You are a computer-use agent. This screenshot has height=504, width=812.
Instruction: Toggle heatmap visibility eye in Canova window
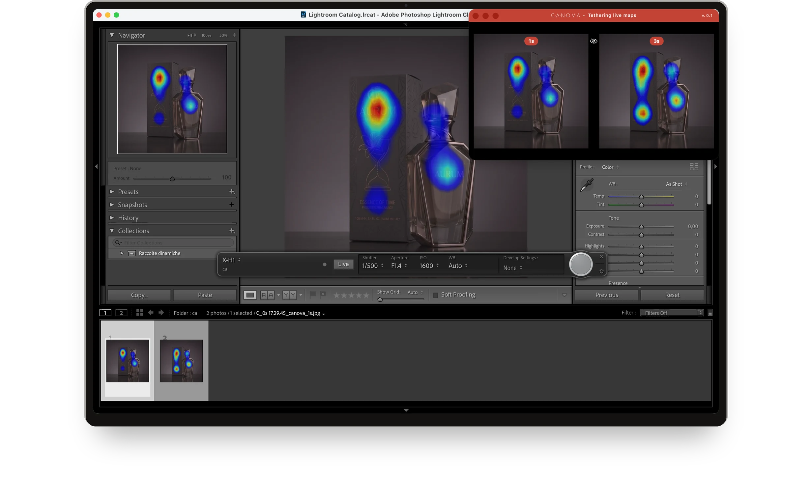[594, 41]
